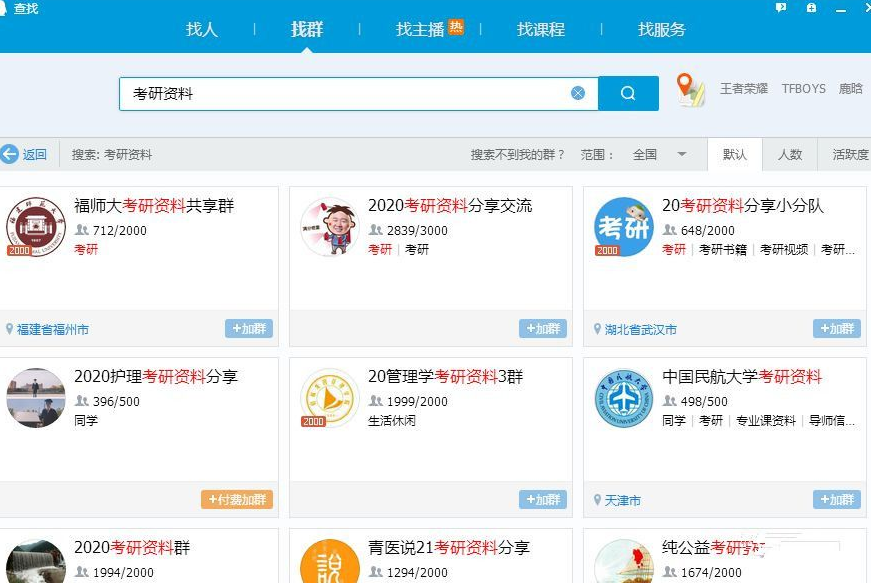Sort results by 人数
This screenshot has height=583, width=871.
point(790,155)
